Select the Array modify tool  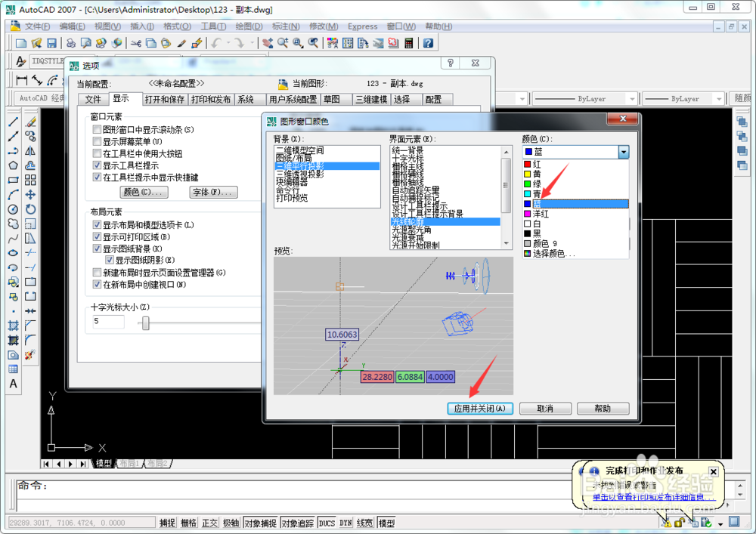tap(30, 180)
